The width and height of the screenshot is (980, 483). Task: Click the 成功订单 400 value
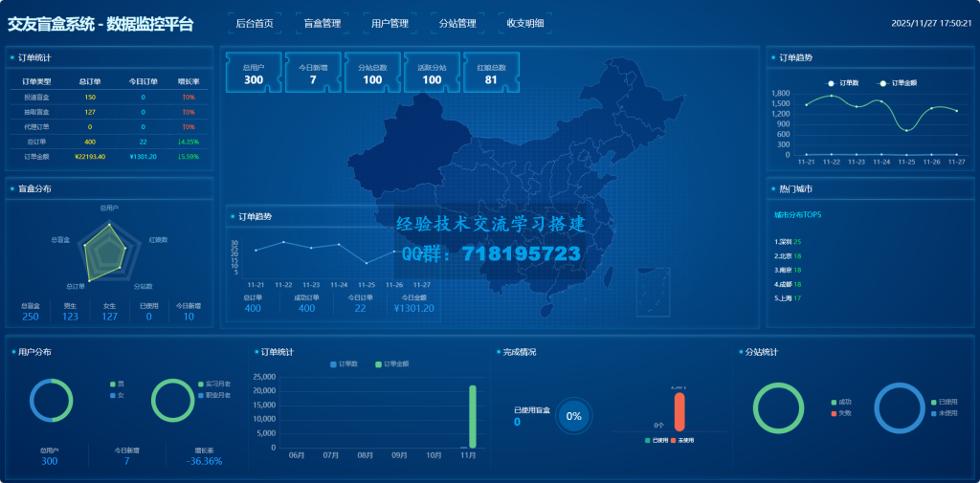tap(307, 309)
